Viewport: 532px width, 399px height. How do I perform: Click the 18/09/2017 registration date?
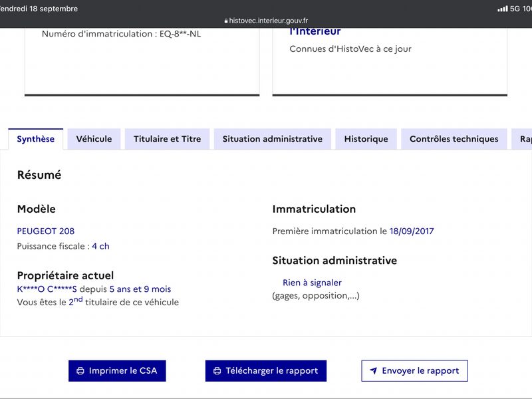point(412,231)
